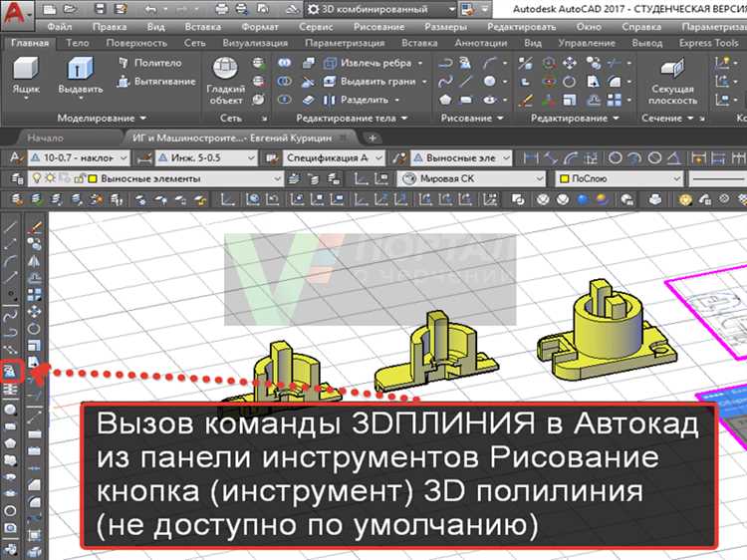Screen dimensions: 747x560
Task: Expand the Моделирование panel
Action: point(101,118)
